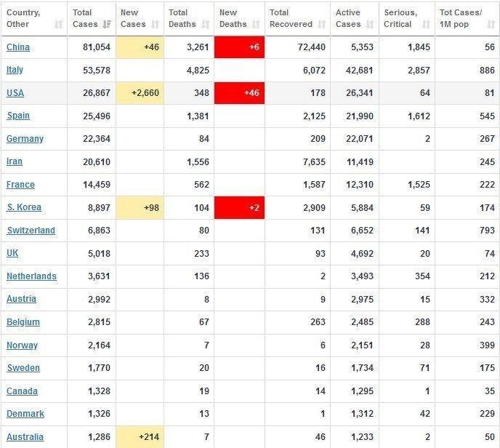500x448 pixels.
Task: Sort table by New Cases arrows
Action: tap(156, 24)
